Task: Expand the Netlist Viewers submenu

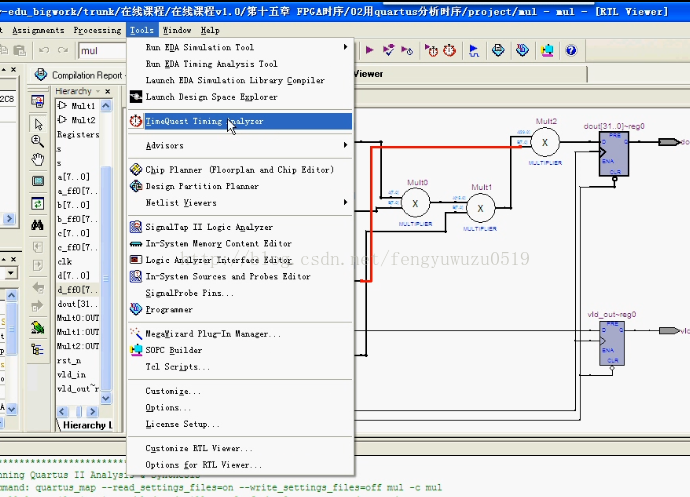Action: [x=240, y=202]
